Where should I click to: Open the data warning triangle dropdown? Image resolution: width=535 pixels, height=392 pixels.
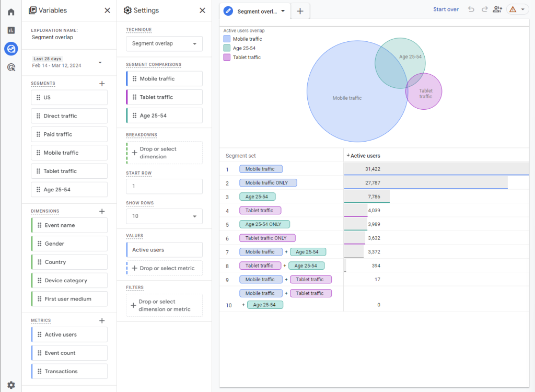click(x=517, y=9)
